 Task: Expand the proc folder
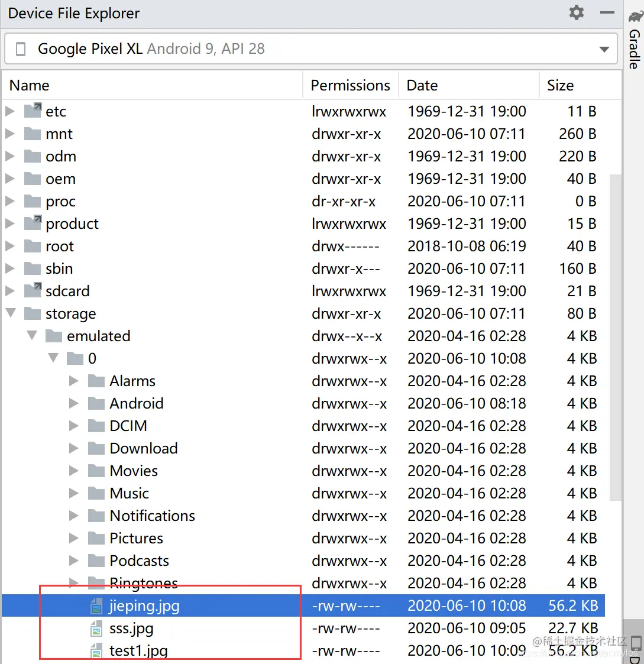point(10,201)
